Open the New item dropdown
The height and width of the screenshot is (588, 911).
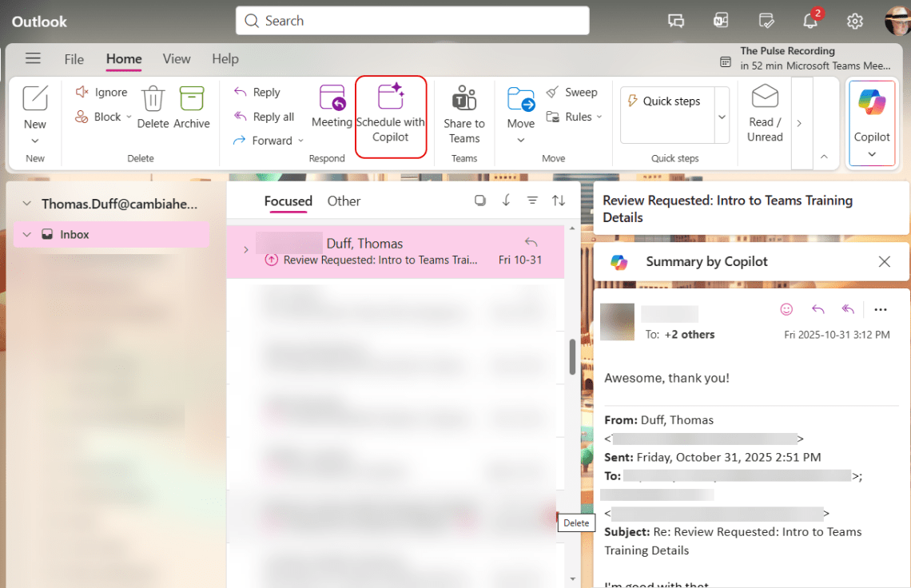35,141
